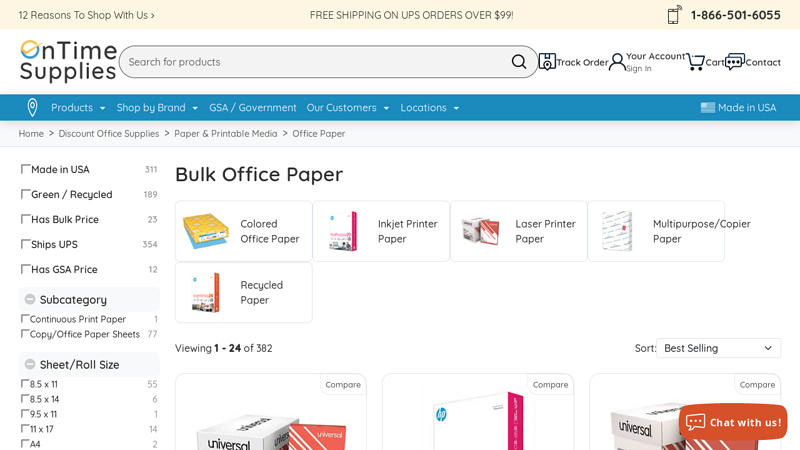Click the OnTime Supplies logo
This screenshot has height=450, width=800.
(68, 61)
